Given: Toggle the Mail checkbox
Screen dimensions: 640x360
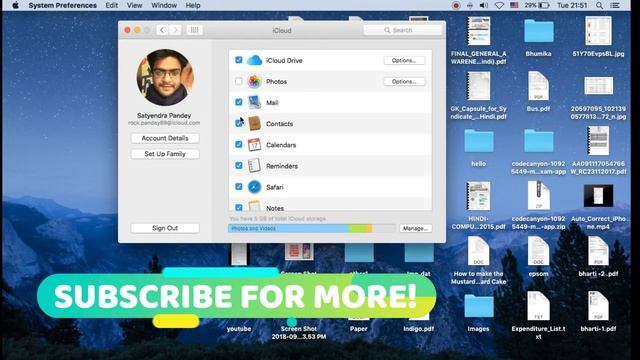Looking at the screenshot, I should point(239,102).
